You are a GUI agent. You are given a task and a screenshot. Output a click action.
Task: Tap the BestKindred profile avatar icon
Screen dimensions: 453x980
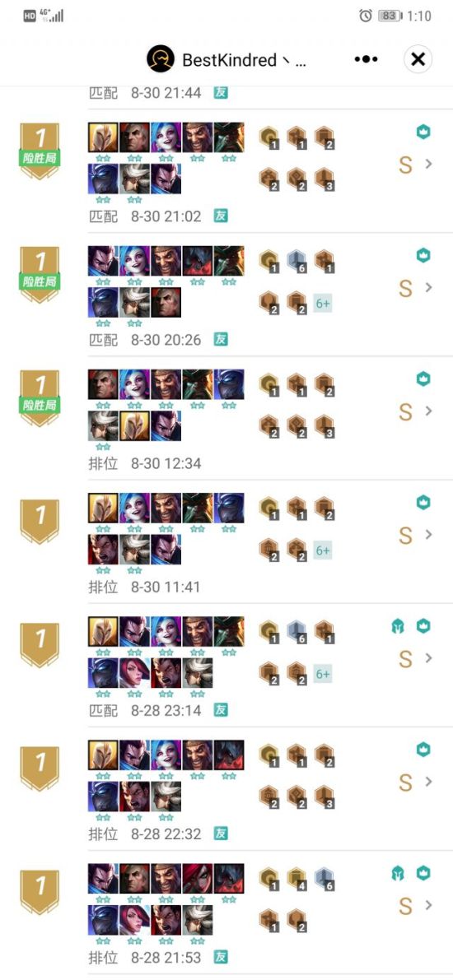click(160, 59)
